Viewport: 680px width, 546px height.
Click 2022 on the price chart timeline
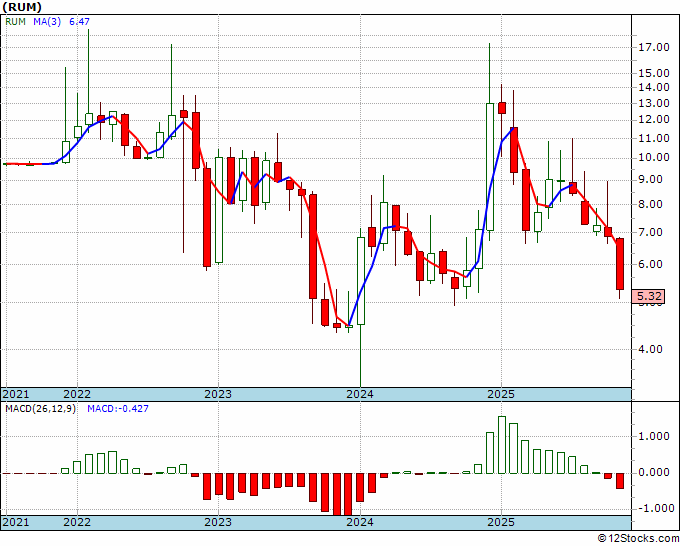pos(77,394)
